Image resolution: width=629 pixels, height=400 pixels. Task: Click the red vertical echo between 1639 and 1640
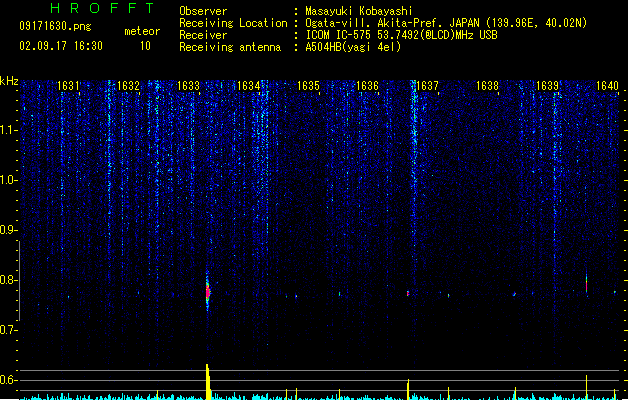586,284
